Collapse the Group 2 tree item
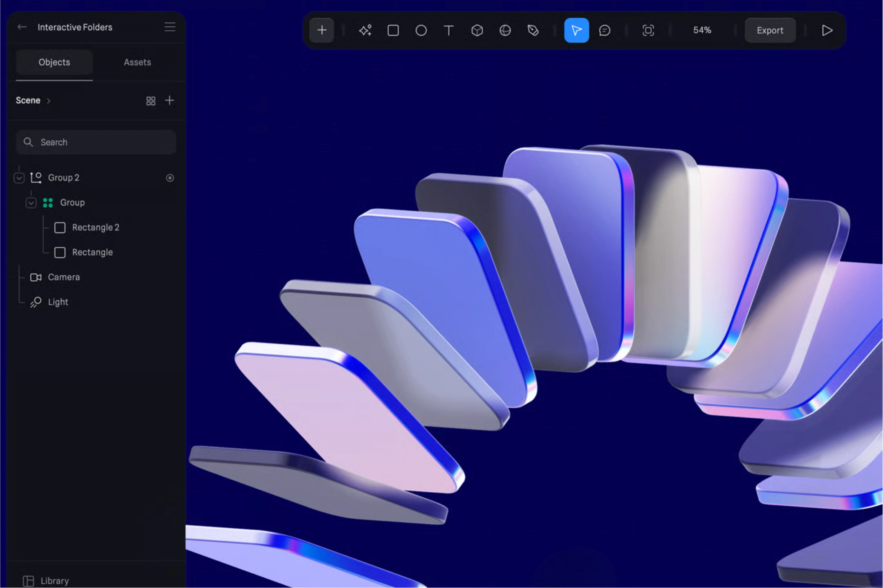Screen dimensions: 883x588 coord(19,178)
